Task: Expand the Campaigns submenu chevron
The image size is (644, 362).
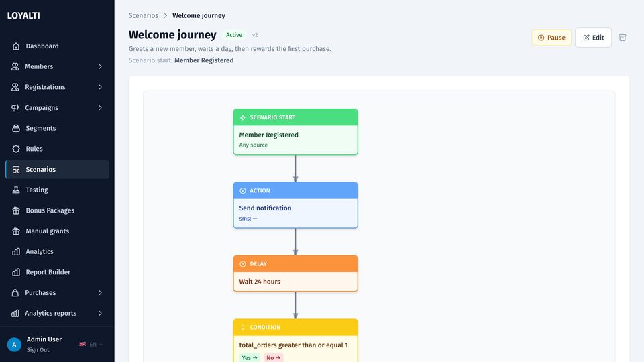Action: coord(100,107)
